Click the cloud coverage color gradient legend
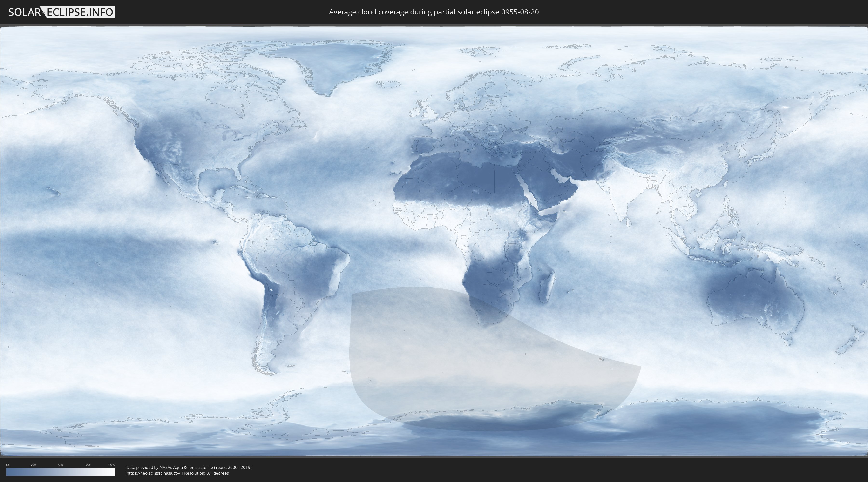The height and width of the screenshot is (482, 868). click(x=61, y=472)
